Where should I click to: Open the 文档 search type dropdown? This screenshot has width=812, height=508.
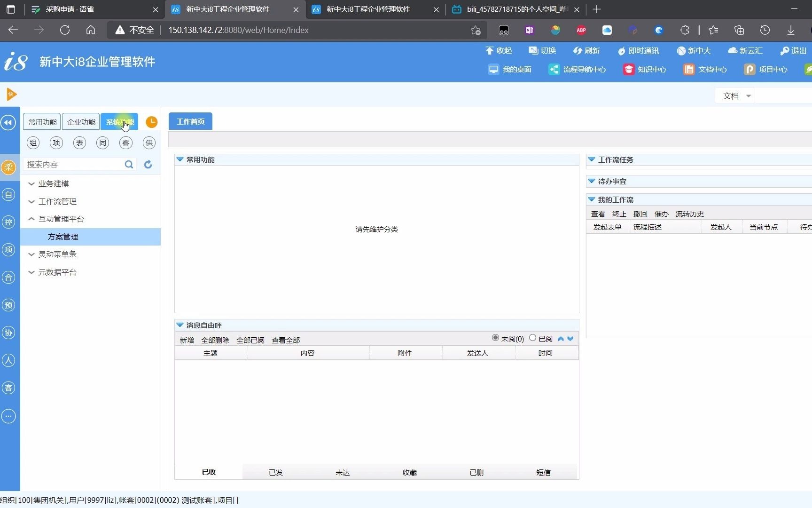click(x=735, y=96)
